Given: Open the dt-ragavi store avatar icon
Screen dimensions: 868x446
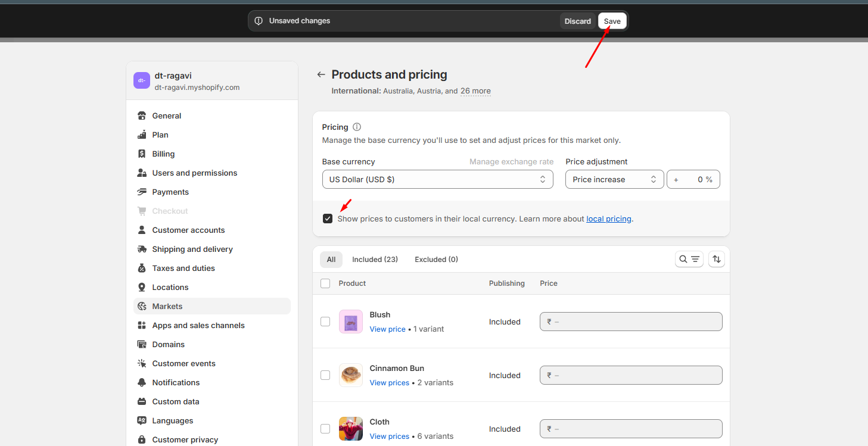Looking at the screenshot, I should [142, 80].
